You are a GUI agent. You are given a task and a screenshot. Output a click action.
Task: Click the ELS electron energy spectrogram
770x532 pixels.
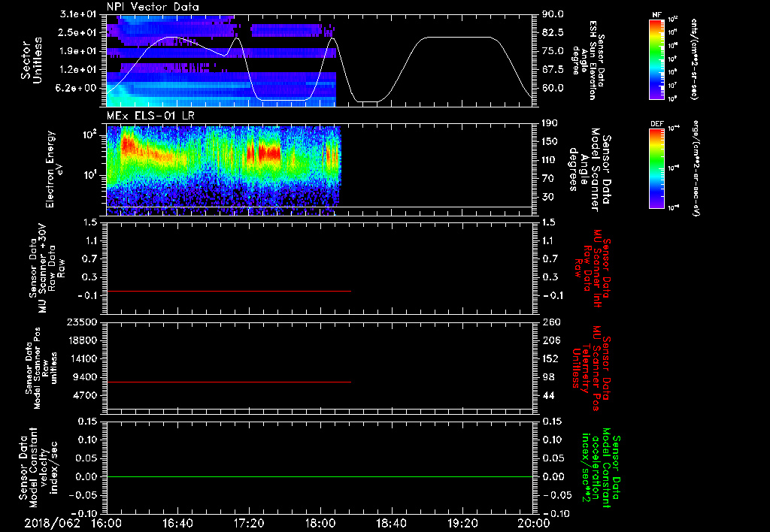click(x=223, y=171)
